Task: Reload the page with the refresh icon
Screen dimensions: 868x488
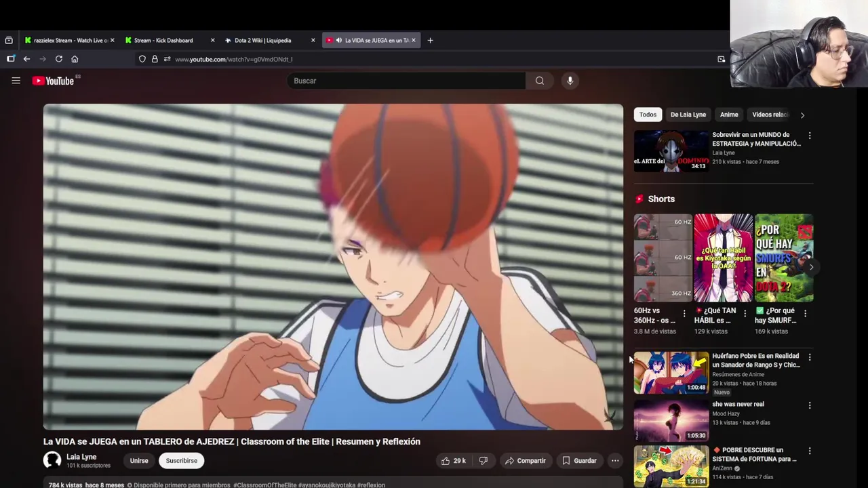Action: click(x=59, y=59)
